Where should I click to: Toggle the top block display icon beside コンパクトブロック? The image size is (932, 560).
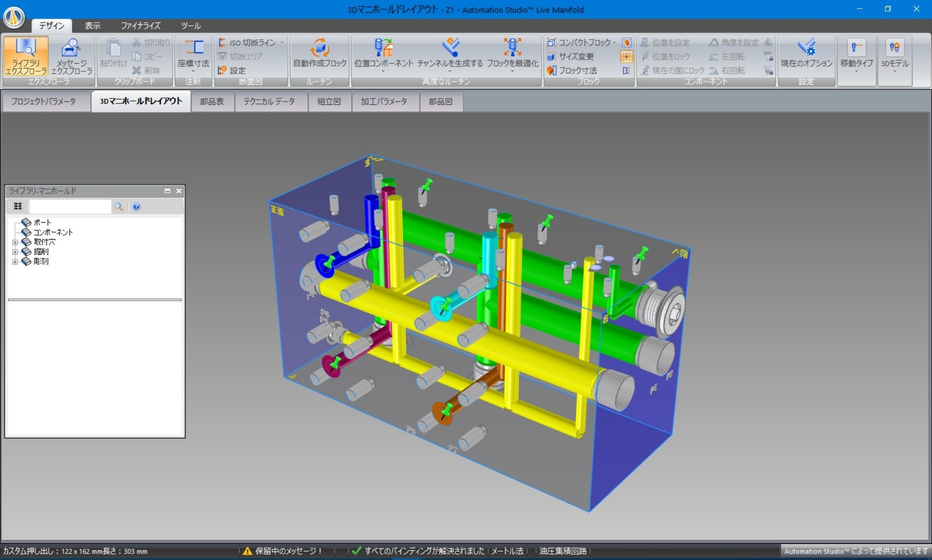627,43
